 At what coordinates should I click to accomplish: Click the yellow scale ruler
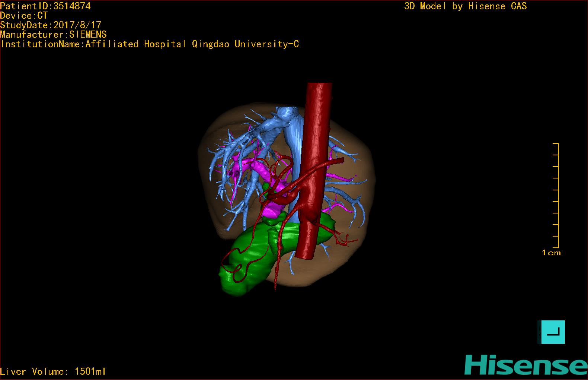tap(556, 195)
